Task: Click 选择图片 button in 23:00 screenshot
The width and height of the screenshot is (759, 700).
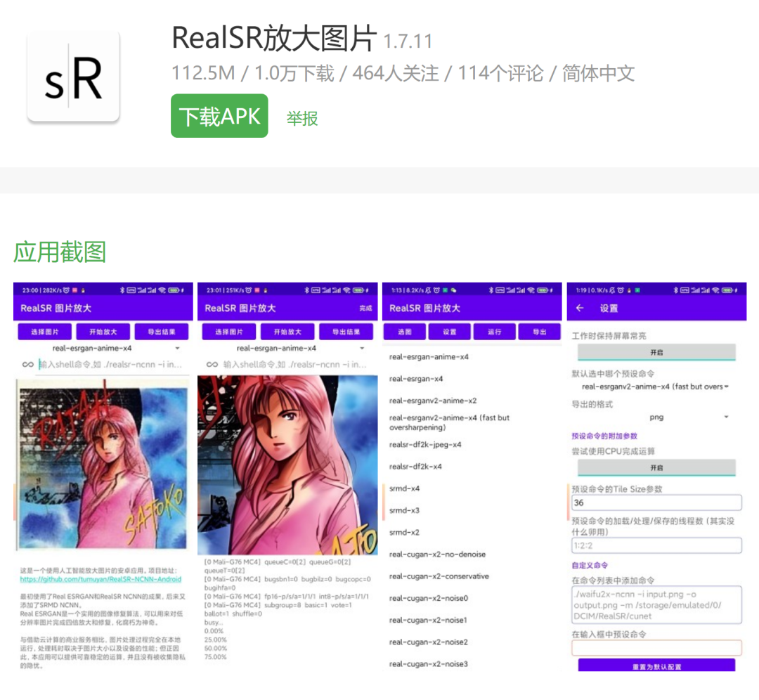Action: 44,332
